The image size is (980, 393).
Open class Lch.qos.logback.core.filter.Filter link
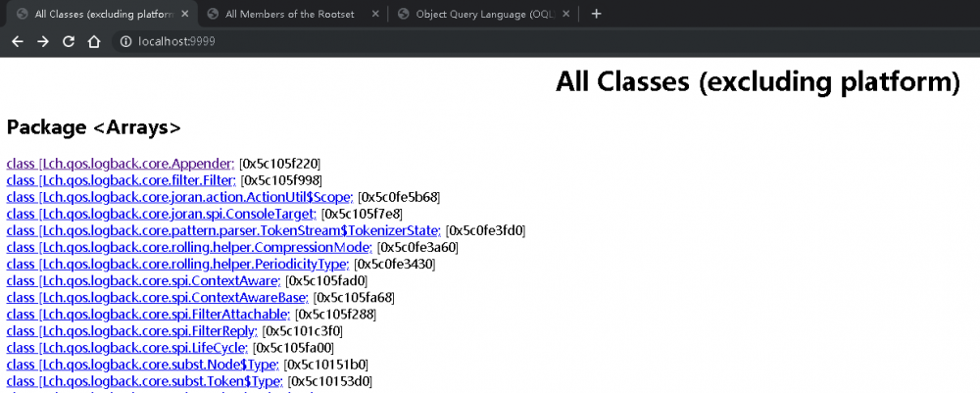click(x=121, y=180)
